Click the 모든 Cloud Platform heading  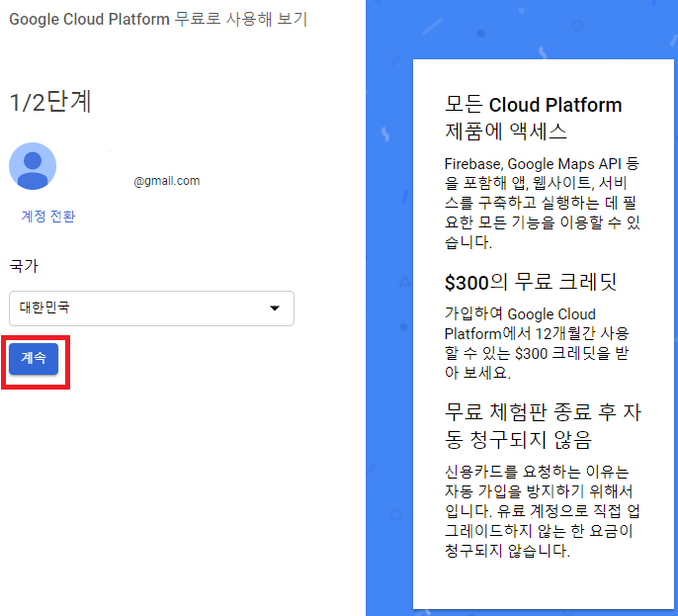(533, 105)
